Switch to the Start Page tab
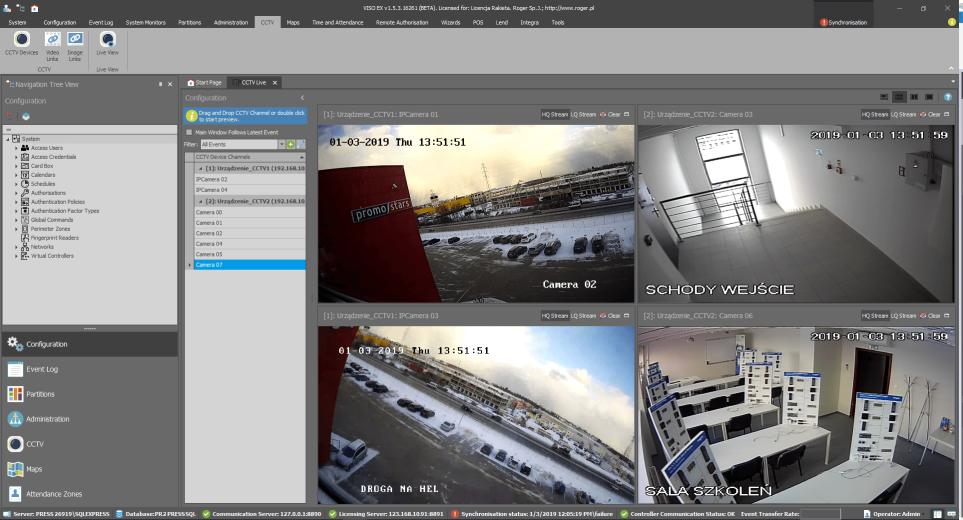The image size is (963, 520). coord(205,82)
